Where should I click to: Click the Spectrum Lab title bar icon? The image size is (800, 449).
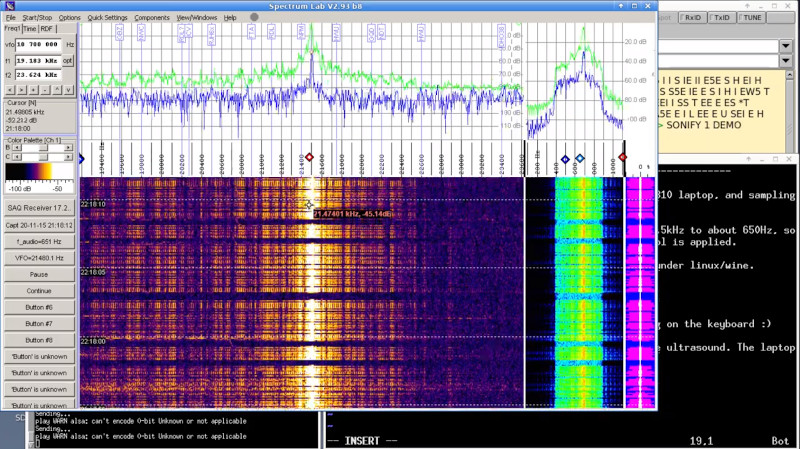coord(9,5)
